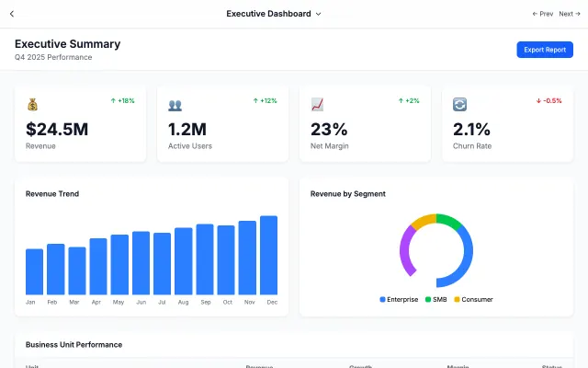This screenshot has width=588, height=368.
Task: Click the Q4 2025 Performance subtitle
Action: (53, 57)
